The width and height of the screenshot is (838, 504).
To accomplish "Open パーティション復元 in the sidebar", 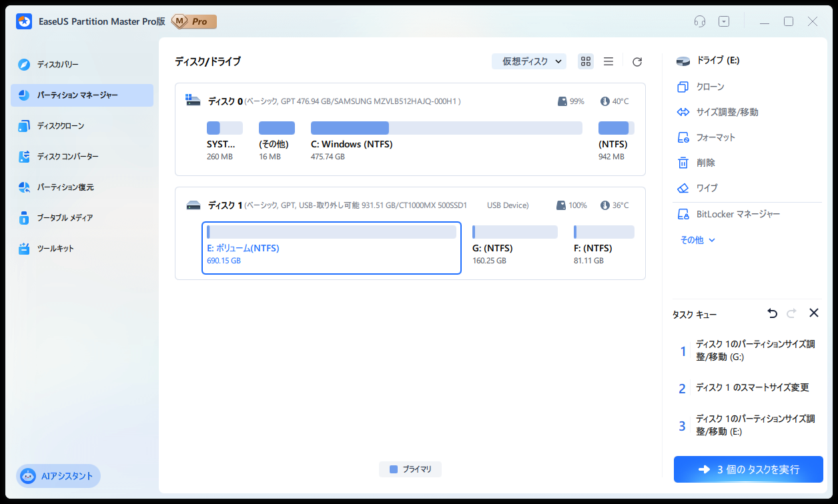I will click(x=82, y=187).
